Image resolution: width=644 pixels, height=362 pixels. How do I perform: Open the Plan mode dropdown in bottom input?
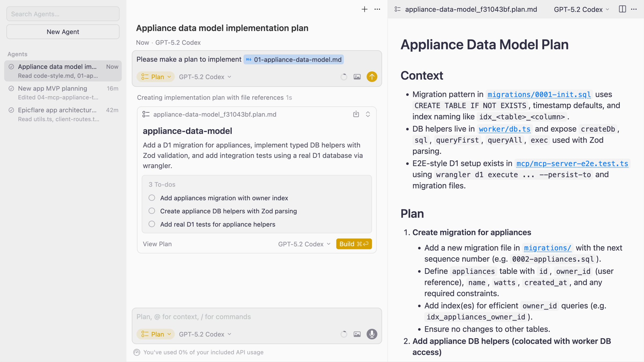(156, 334)
